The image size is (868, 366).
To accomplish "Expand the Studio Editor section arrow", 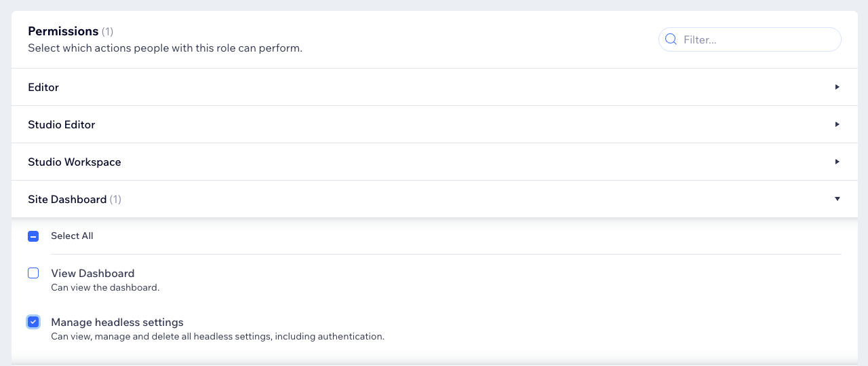I will click(837, 124).
